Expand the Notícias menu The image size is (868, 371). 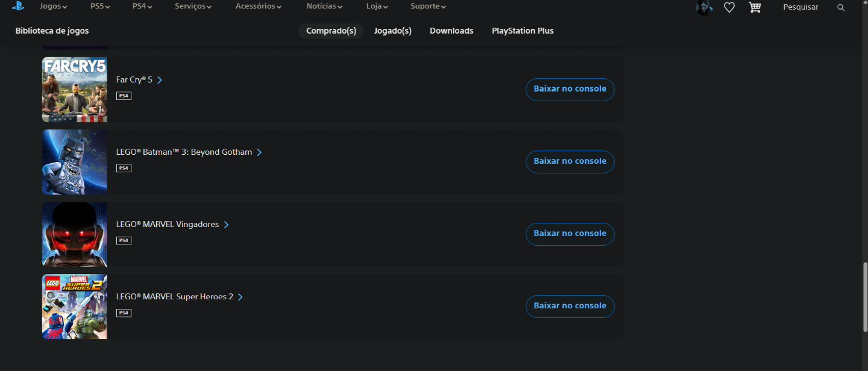click(324, 7)
